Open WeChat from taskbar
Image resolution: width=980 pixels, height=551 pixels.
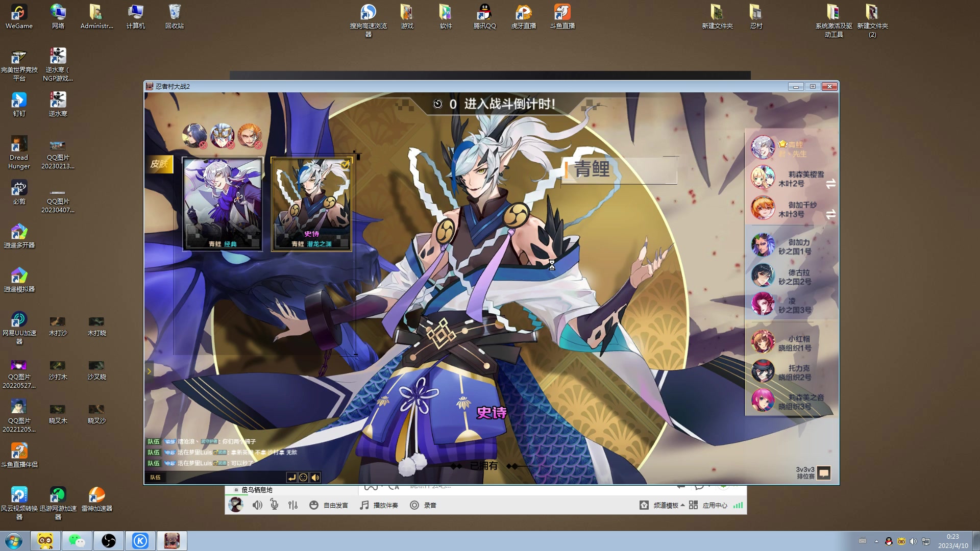click(x=77, y=541)
